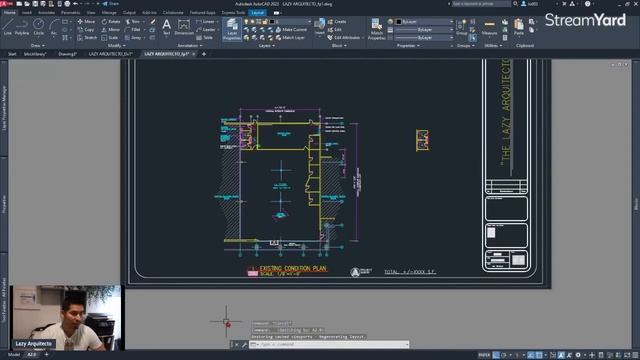Expand the Properties panel
Viewport: 640px width, 360px height.
coord(408,46)
